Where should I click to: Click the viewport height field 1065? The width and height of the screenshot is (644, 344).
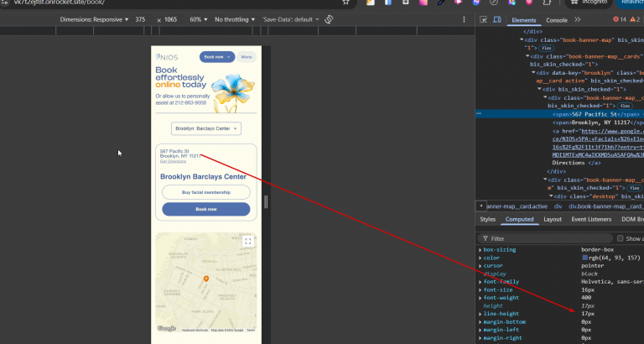(170, 19)
